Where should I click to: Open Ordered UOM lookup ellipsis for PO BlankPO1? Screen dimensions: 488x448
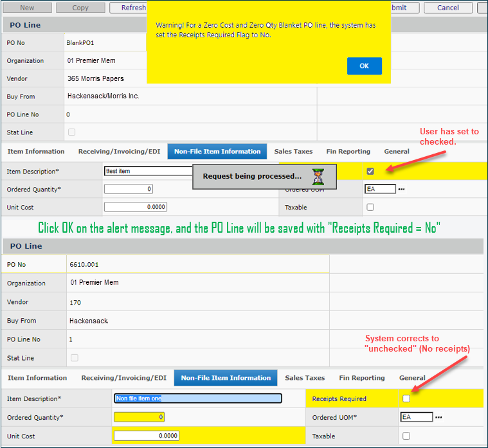coord(402,189)
